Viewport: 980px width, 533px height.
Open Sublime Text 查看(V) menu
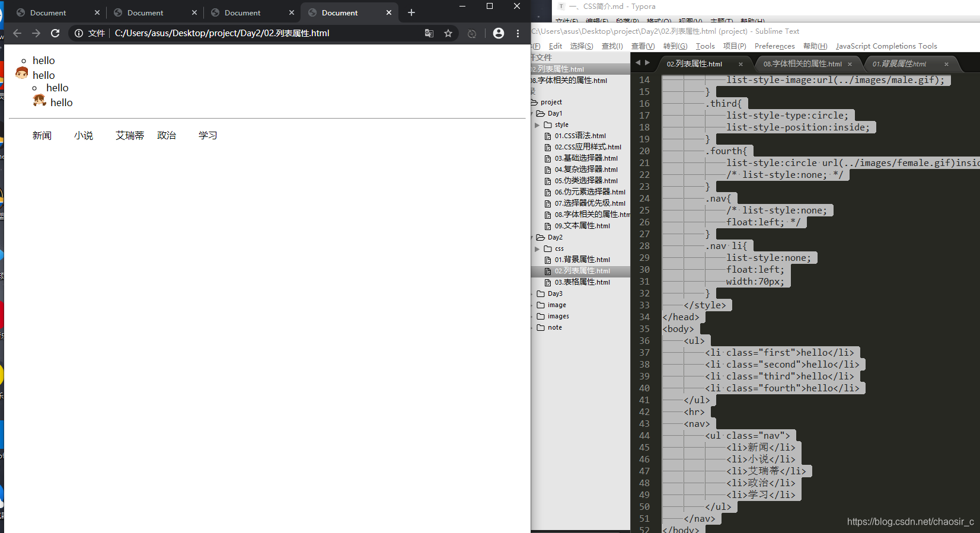click(x=643, y=46)
